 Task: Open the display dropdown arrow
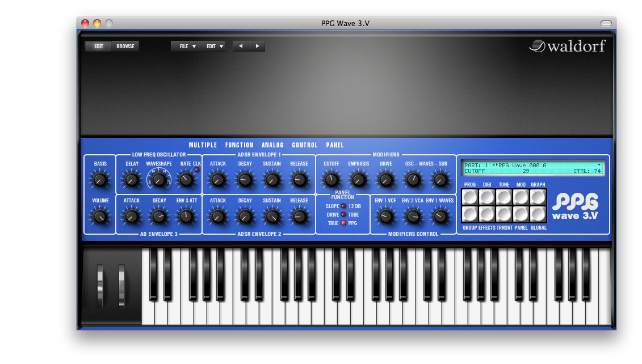[x=599, y=165]
